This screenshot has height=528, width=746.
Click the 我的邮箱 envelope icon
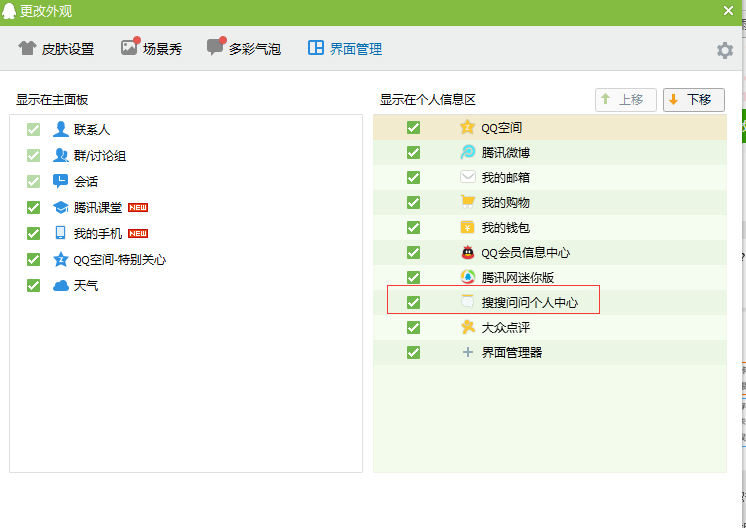[467, 177]
